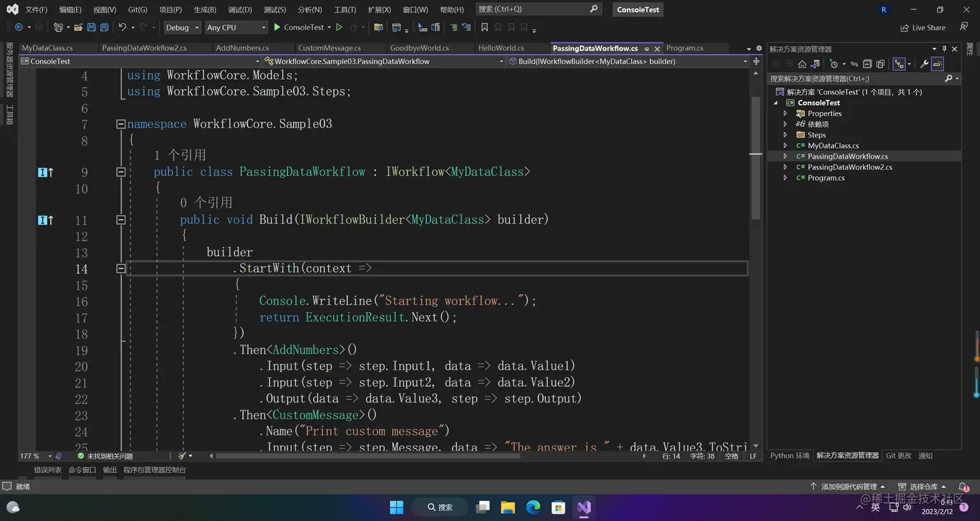Open Microsoft Store from taskbar
This screenshot has width=980, height=521.
pos(558,507)
